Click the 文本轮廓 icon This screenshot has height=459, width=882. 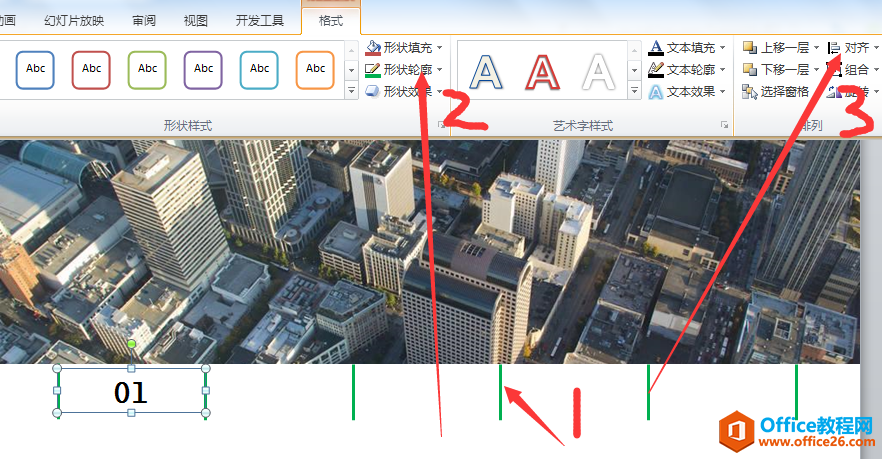(656, 70)
